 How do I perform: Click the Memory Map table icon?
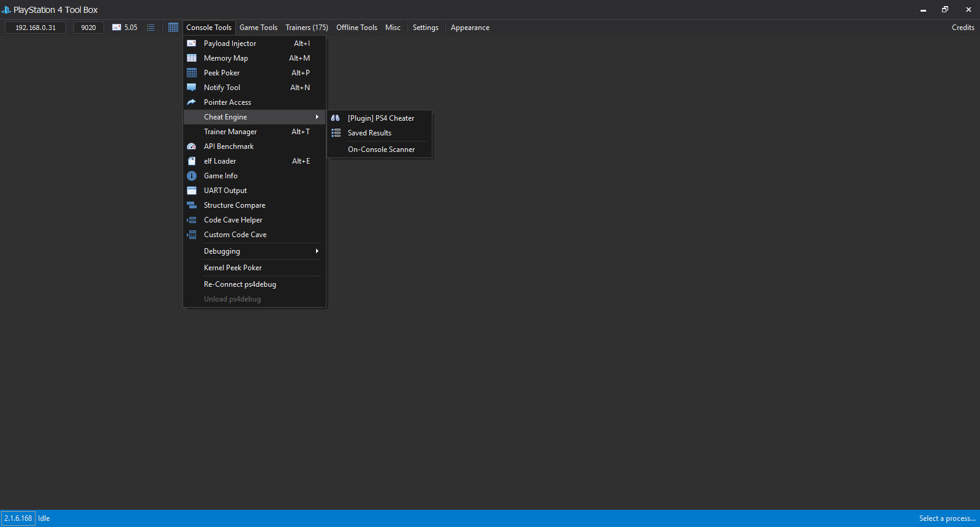(x=192, y=58)
